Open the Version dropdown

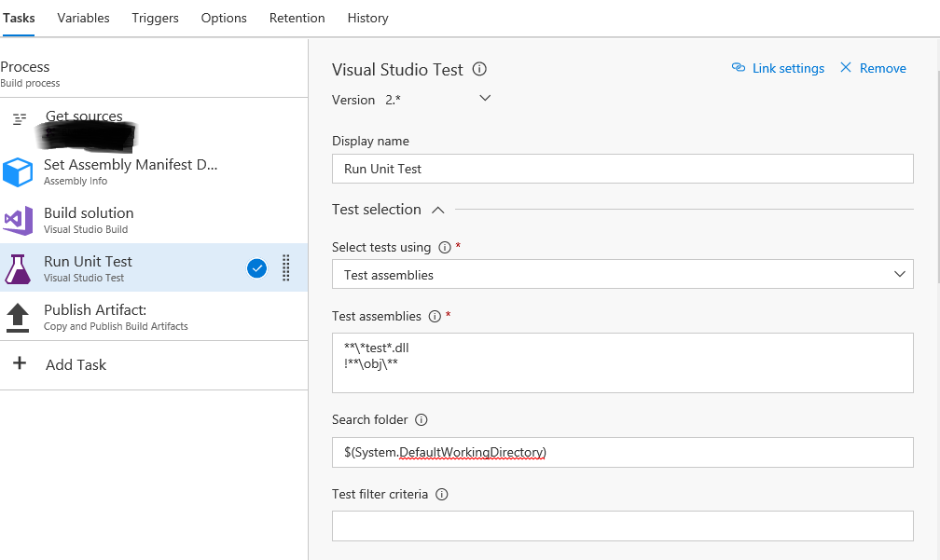coord(484,97)
